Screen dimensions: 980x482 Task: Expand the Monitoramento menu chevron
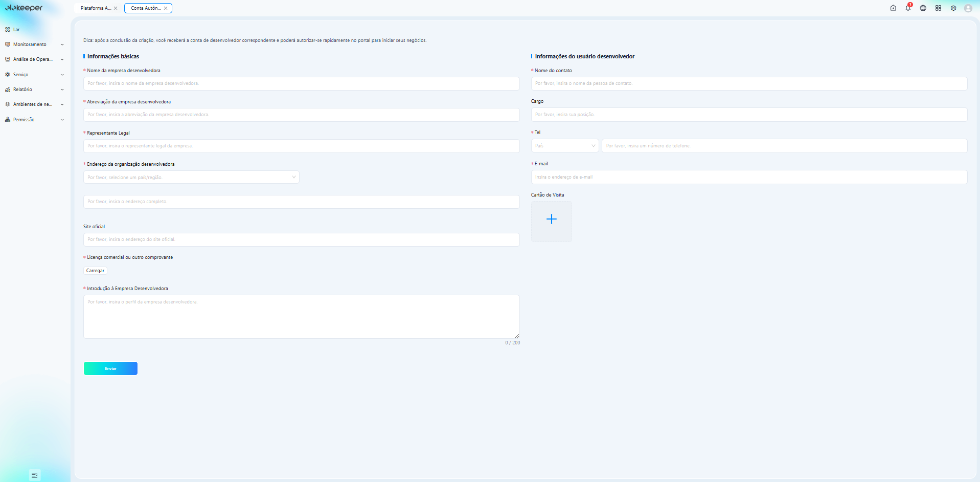(x=62, y=45)
